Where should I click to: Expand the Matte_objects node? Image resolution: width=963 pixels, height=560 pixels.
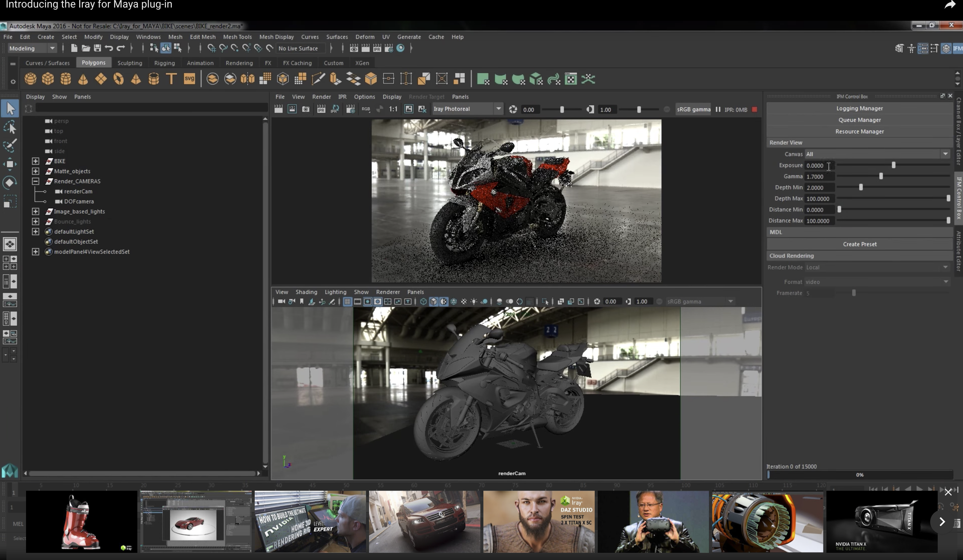tap(35, 171)
